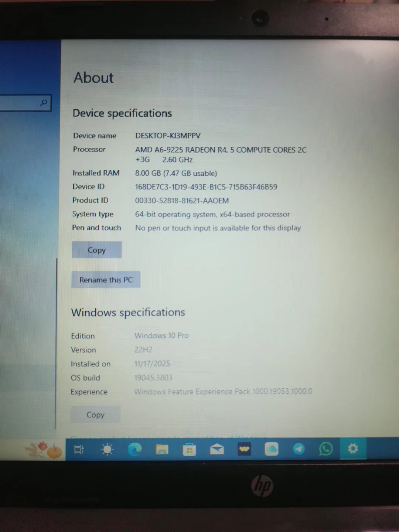Open File Explorer from the taskbar

161,449
